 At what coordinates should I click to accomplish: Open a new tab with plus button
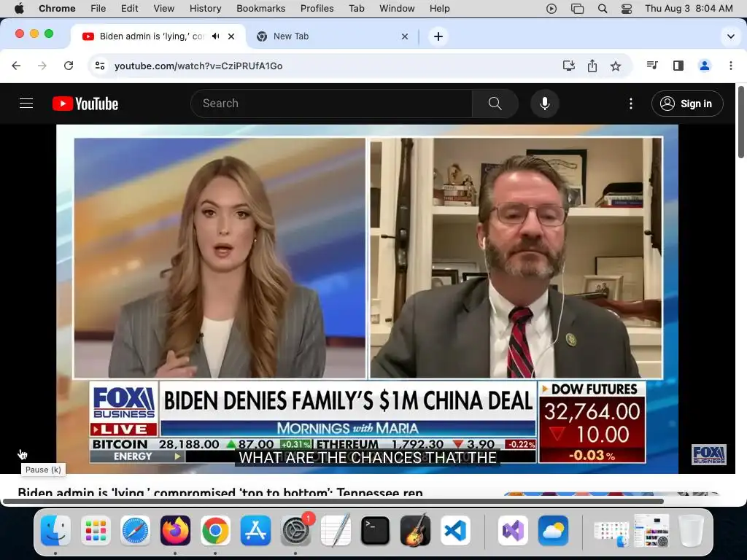[x=438, y=36]
